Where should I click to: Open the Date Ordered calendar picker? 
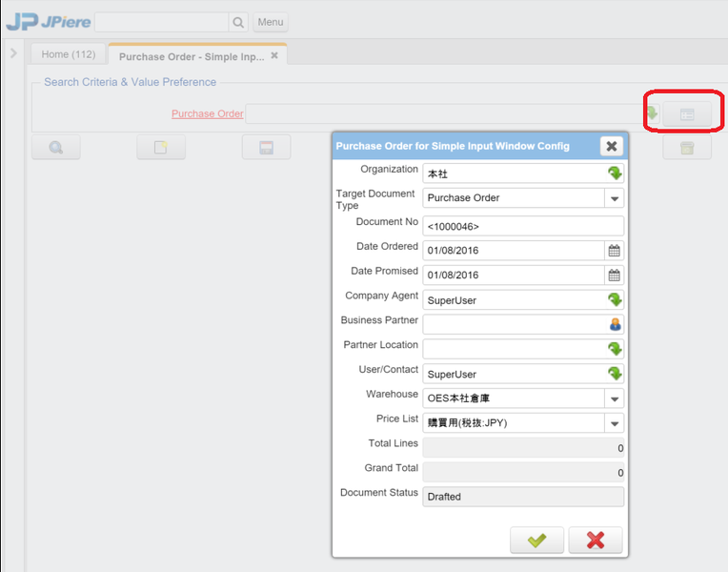[615, 251]
